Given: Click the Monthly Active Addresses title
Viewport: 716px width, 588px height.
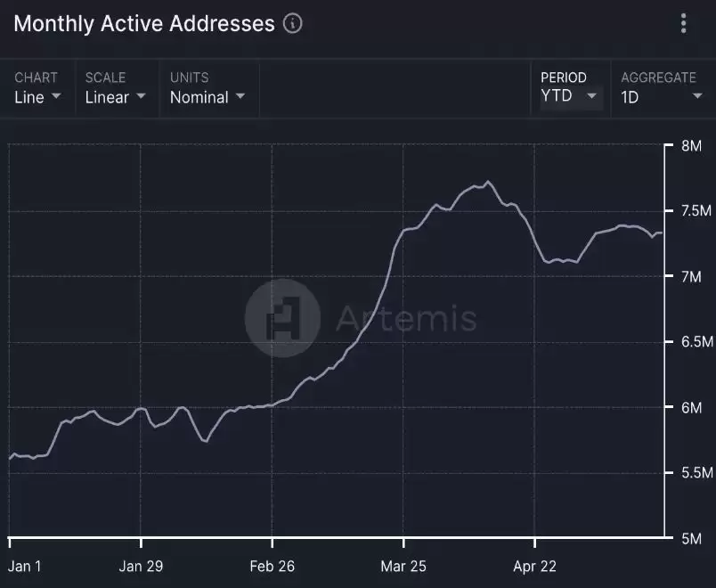Looking at the screenshot, I should click(x=144, y=24).
